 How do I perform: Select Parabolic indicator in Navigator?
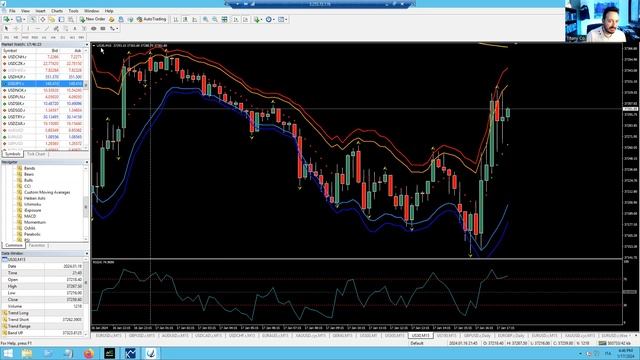[x=32, y=234]
